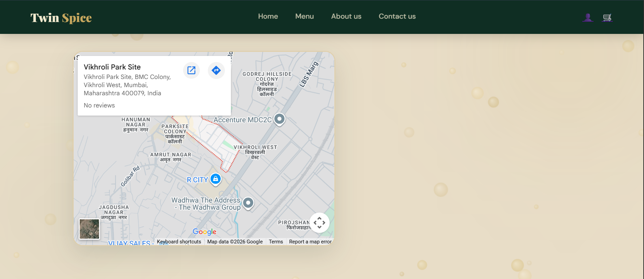644x279 pixels.
Task: Click the Wadhwa The Address map pin
Action: point(248,203)
